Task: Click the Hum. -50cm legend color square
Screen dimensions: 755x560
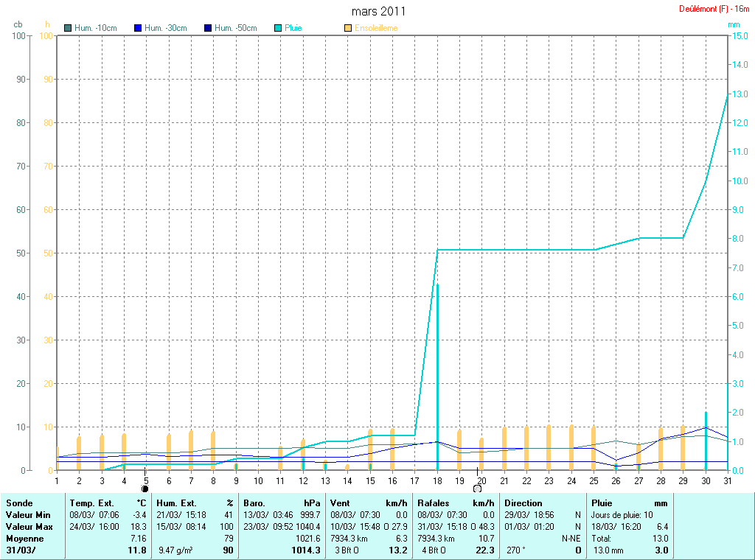Action: click(208, 28)
